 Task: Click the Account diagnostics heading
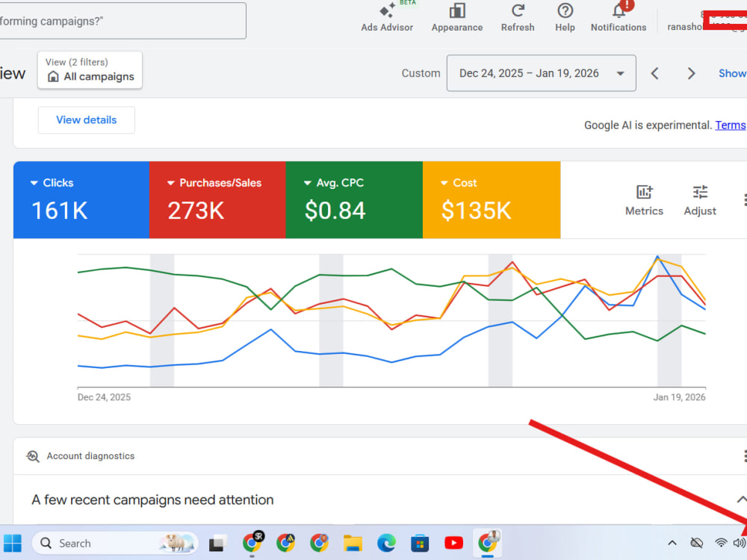point(90,456)
